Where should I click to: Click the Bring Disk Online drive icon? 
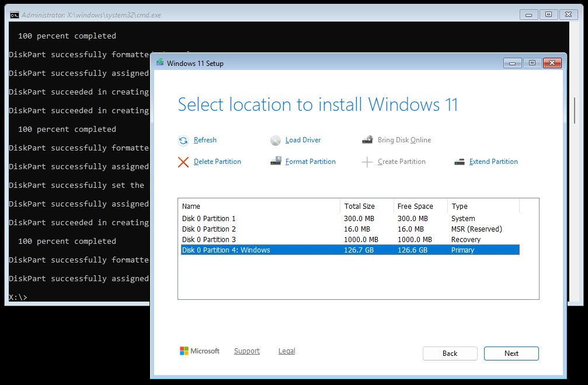[367, 139]
